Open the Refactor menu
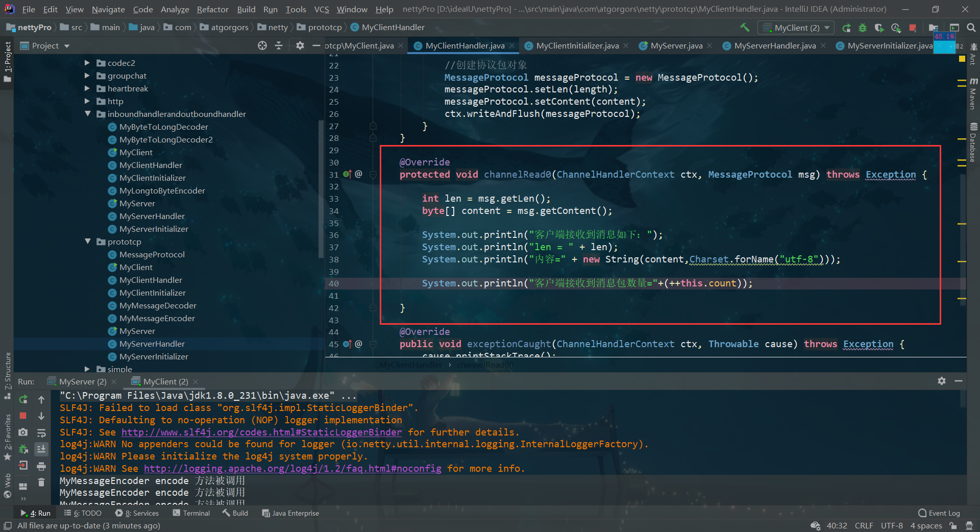This screenshot has height=532, width=980. pyautogui.click(x=212, y=9)
